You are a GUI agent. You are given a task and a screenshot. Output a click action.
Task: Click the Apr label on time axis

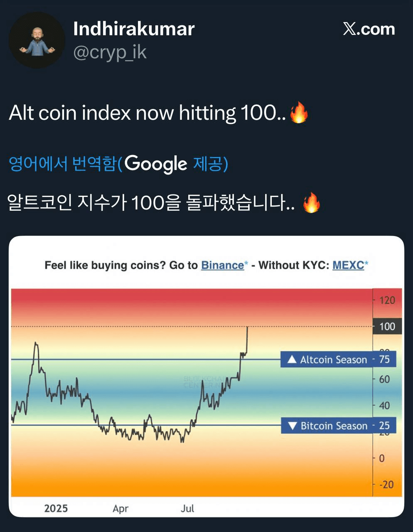tap(120, 508)
